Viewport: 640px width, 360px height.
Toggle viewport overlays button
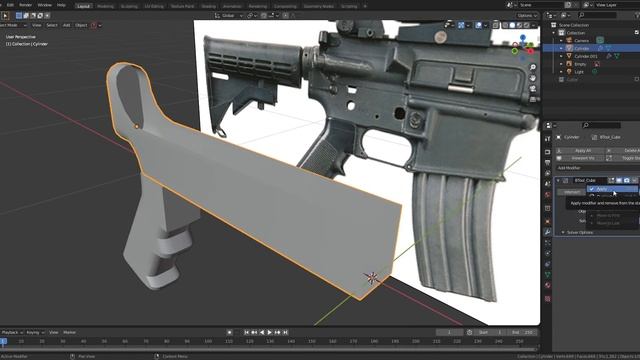click(x=478, y=25)
